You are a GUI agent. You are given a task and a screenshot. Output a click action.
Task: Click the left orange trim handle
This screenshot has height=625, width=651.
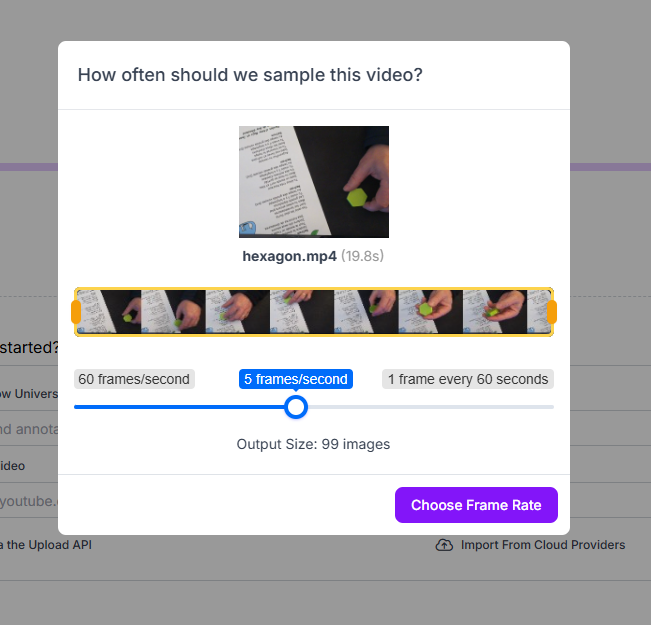76,312
